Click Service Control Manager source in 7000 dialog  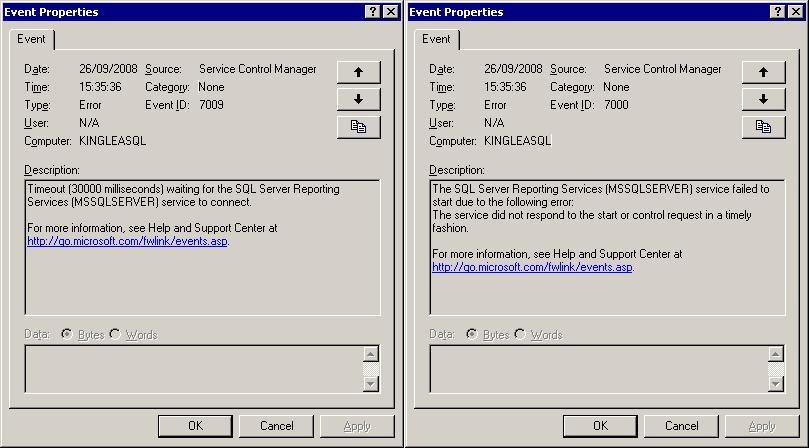point(663,69)
